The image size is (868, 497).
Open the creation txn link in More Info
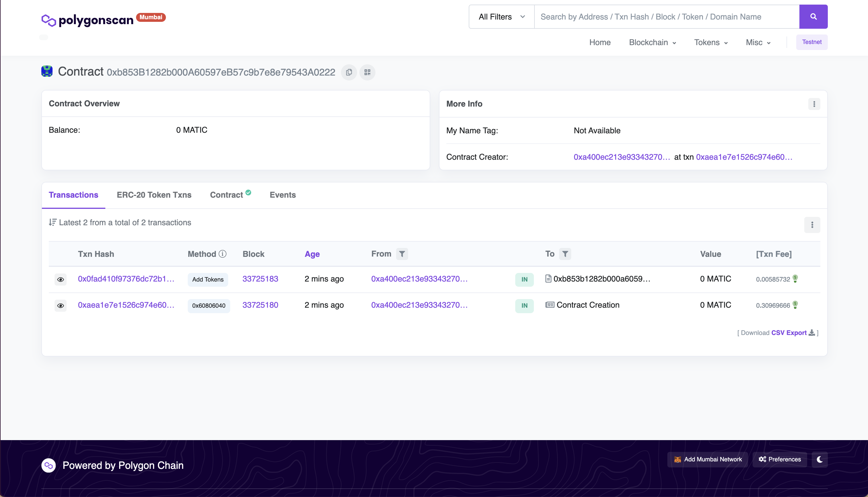point(744,157)
